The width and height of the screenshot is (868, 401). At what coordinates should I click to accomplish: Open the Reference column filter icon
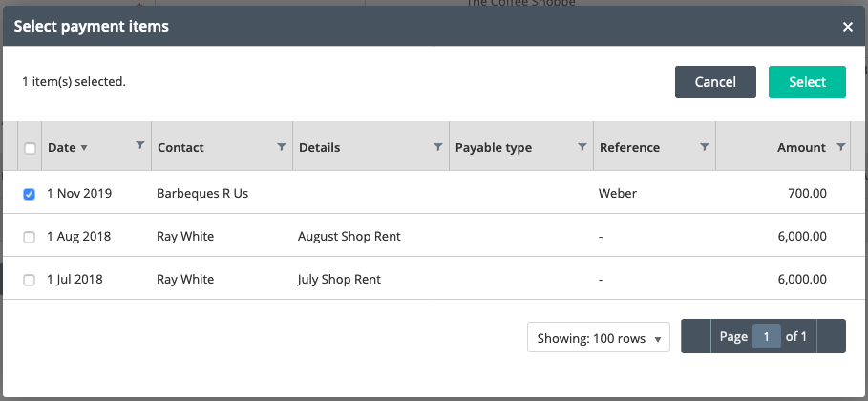704,147
